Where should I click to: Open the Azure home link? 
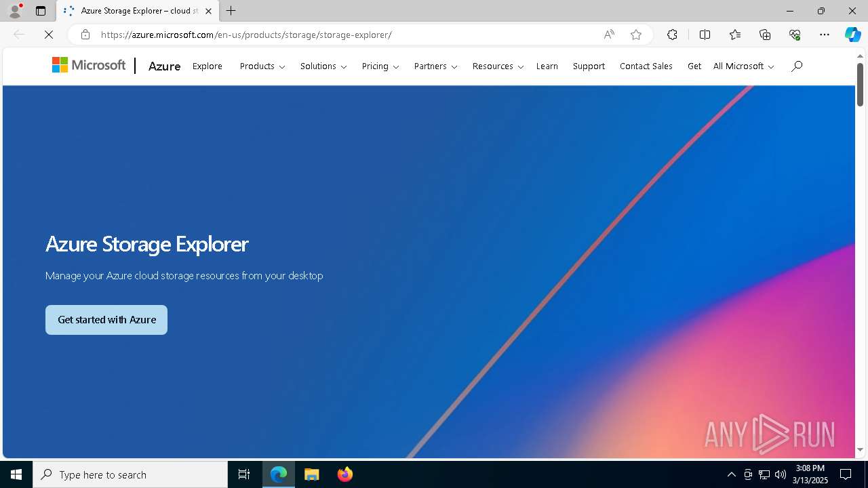click(x=164, y=66)
